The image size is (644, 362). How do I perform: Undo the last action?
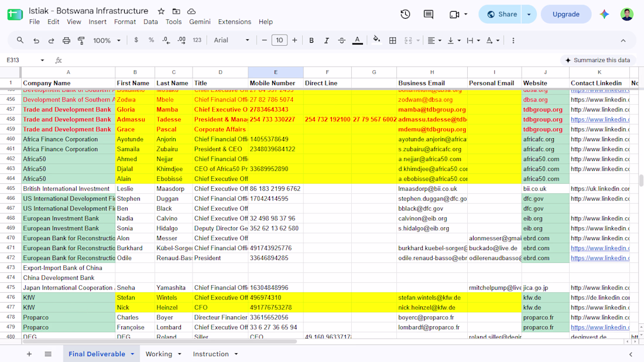coord(36,40)
